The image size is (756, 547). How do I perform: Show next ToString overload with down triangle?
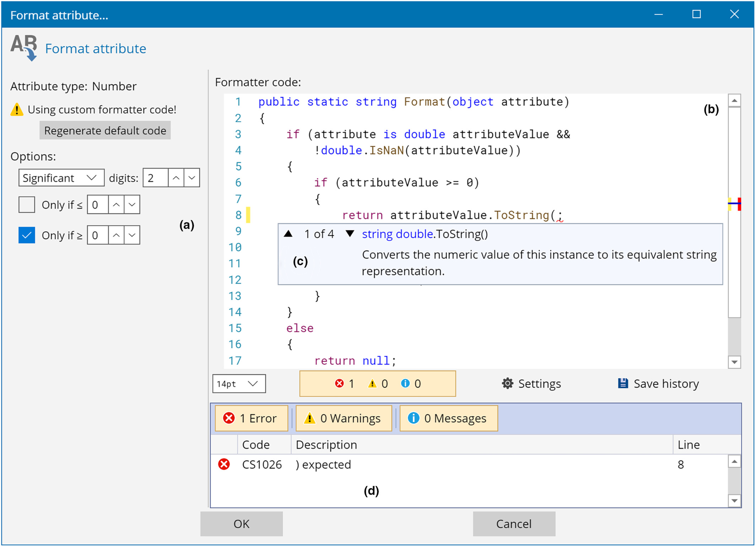pyautogui.click(x=350, y=234)
